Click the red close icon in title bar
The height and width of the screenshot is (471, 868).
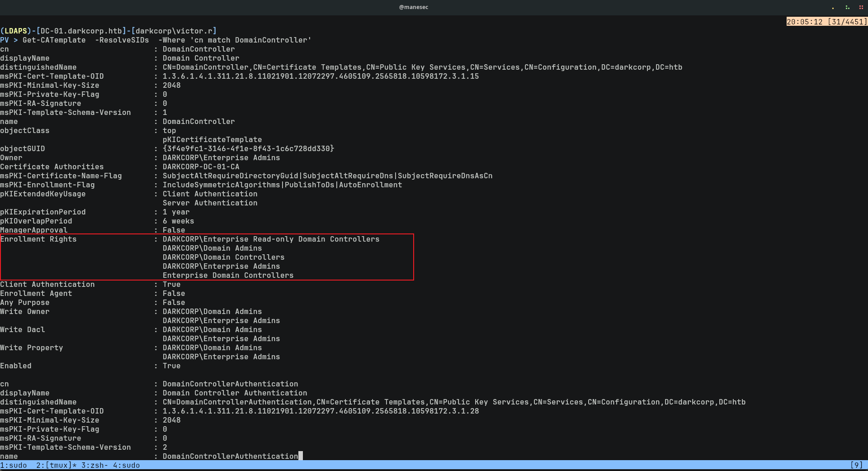861,7
